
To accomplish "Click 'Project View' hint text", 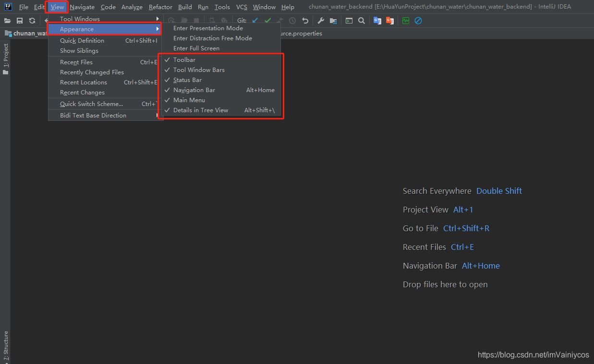I will point(425,210).
